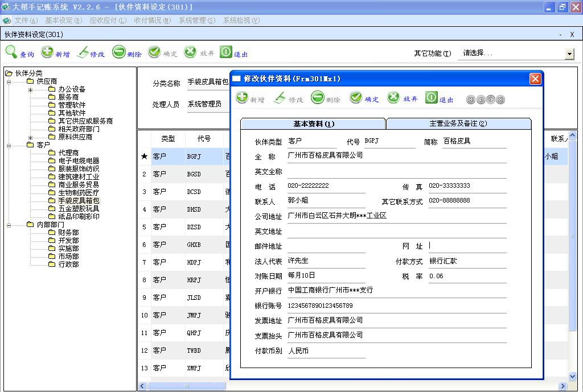Click the 类型 column header
The height and width of the screenshot is (392, 583).
click(x=168, y=139)
